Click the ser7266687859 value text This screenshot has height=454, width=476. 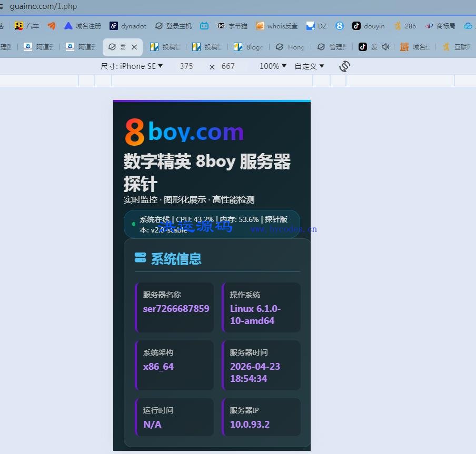point(176,309)
